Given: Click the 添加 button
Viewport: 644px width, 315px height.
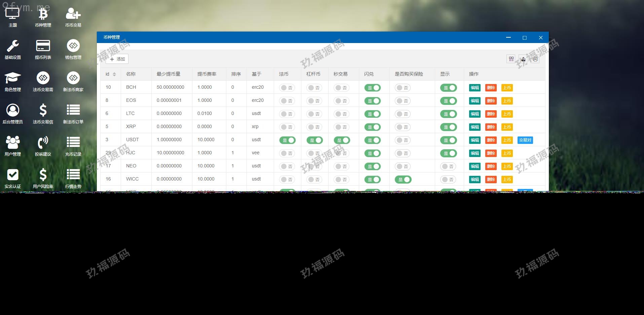Looking at the screenshot, I should click(x=117, y=59).
